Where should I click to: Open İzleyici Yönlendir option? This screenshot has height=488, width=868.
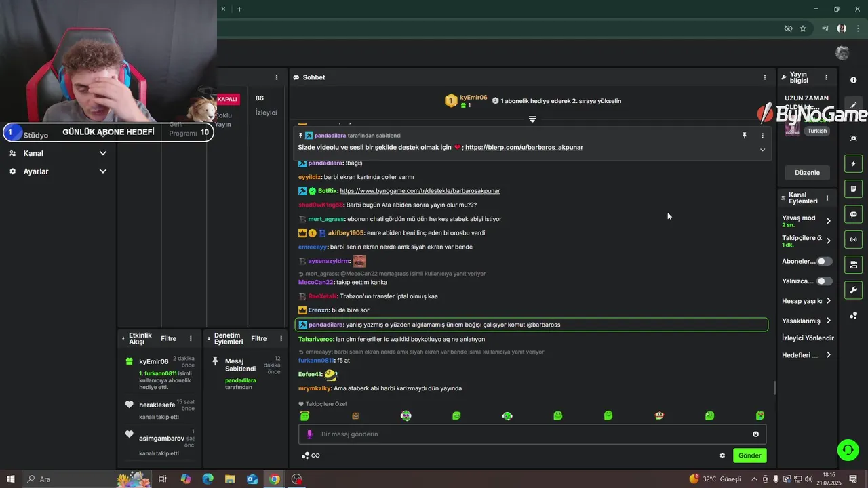point(808,338)
